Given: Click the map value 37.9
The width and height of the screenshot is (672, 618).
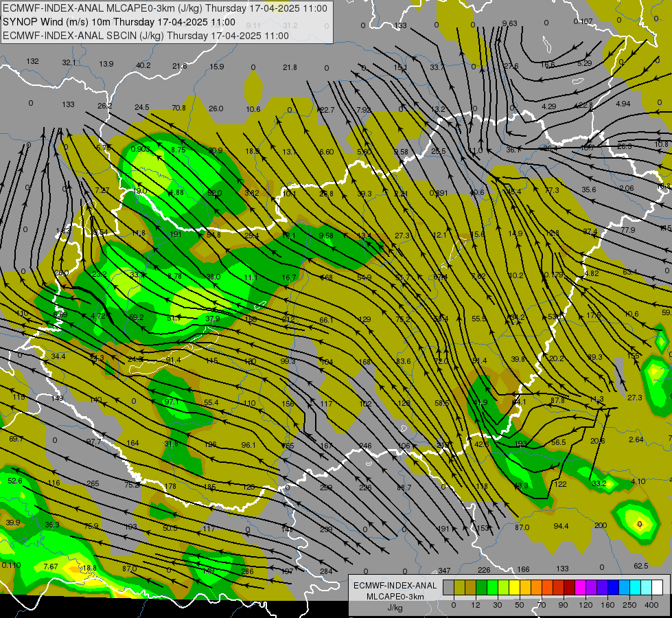Looking at the screenshot, I should [x=213, y=319].
